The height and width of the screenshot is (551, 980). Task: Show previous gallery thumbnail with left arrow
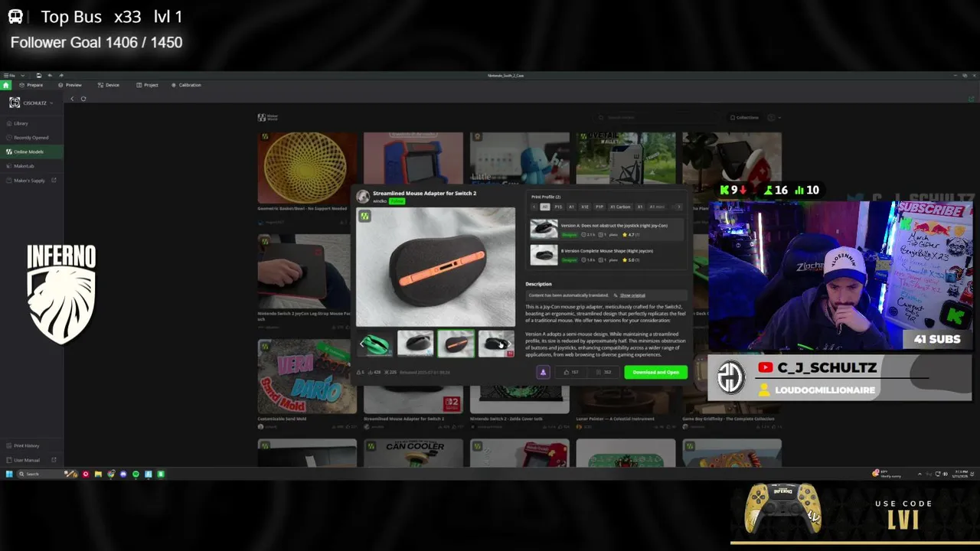(x=362, y=344)
